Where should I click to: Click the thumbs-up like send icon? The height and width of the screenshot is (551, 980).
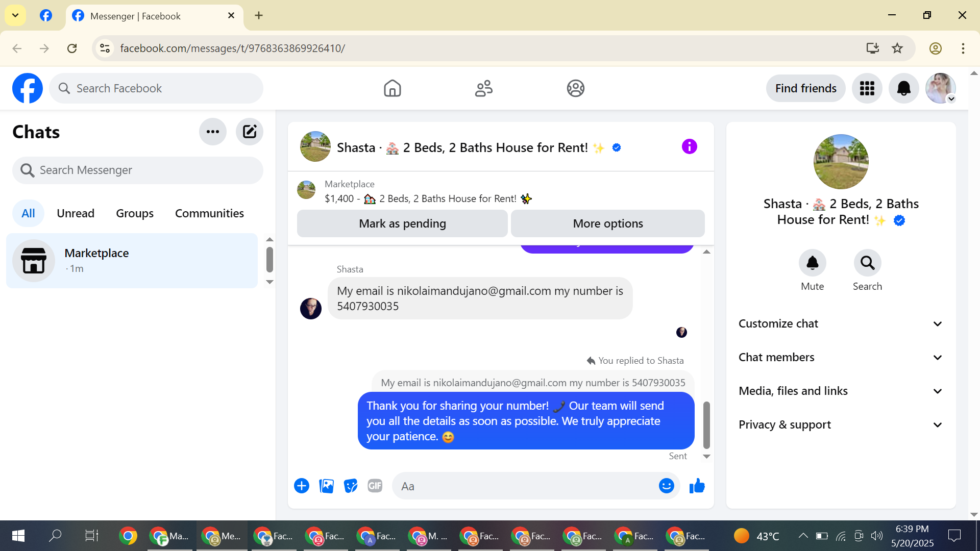[697, 486]
